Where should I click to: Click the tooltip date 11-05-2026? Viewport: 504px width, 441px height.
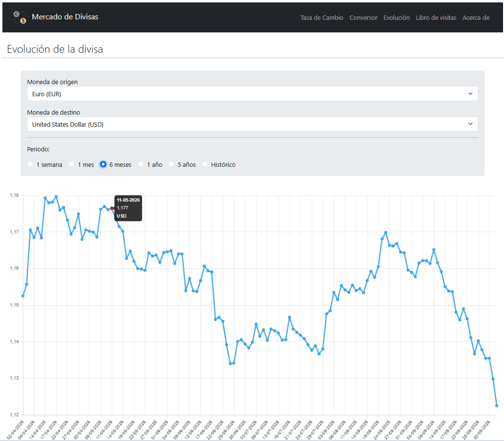128,200
